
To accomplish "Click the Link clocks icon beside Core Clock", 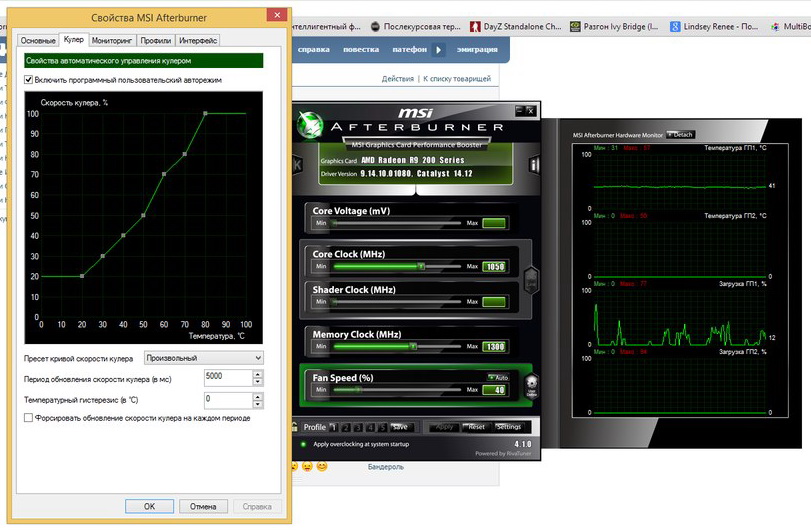I will click(531, 279).
